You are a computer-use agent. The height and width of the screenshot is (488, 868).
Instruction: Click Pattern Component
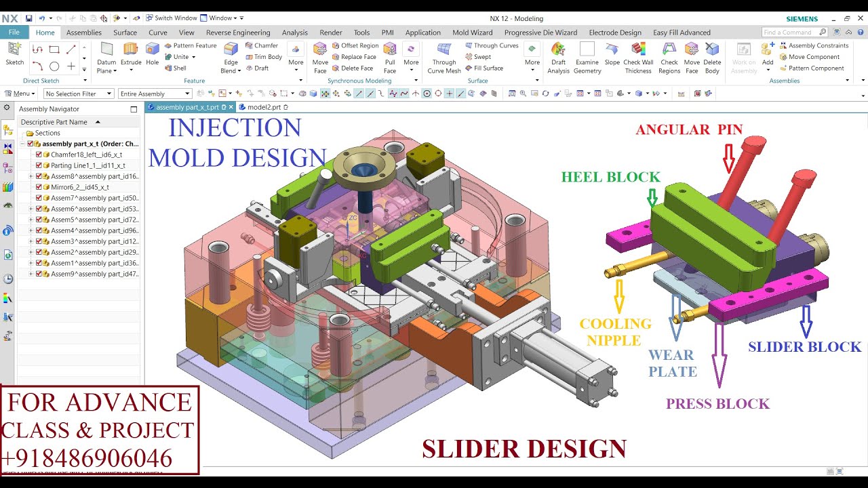[x=812, y=68]
